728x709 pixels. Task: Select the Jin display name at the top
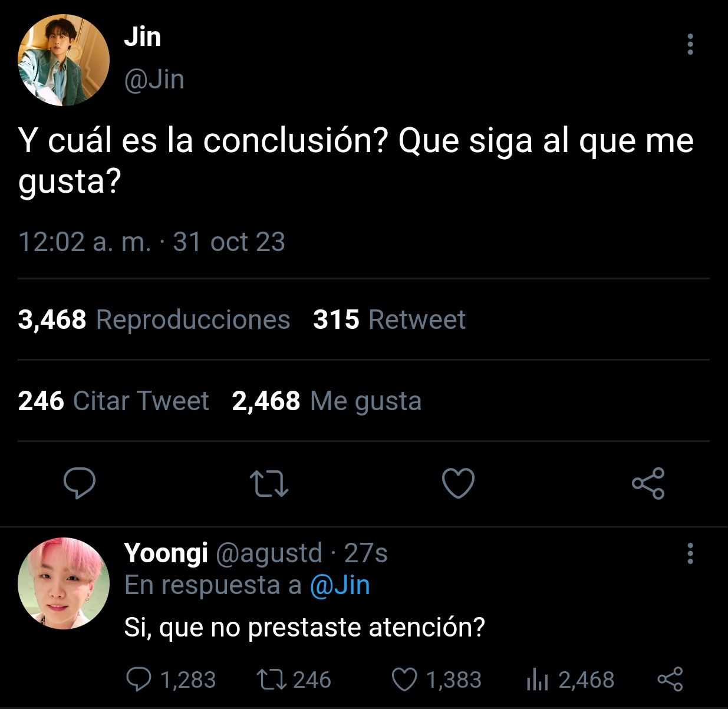142,37
